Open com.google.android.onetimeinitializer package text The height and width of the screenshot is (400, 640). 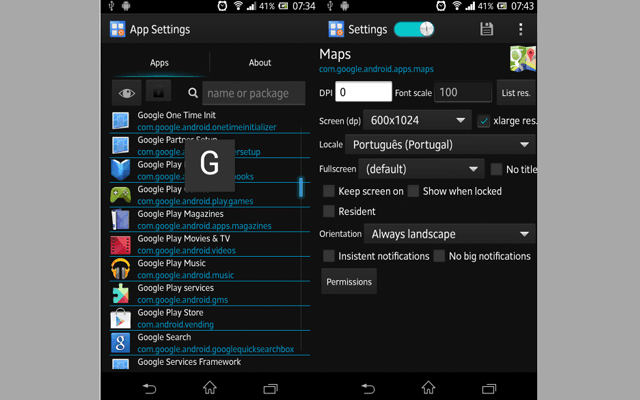click(207, 127)
